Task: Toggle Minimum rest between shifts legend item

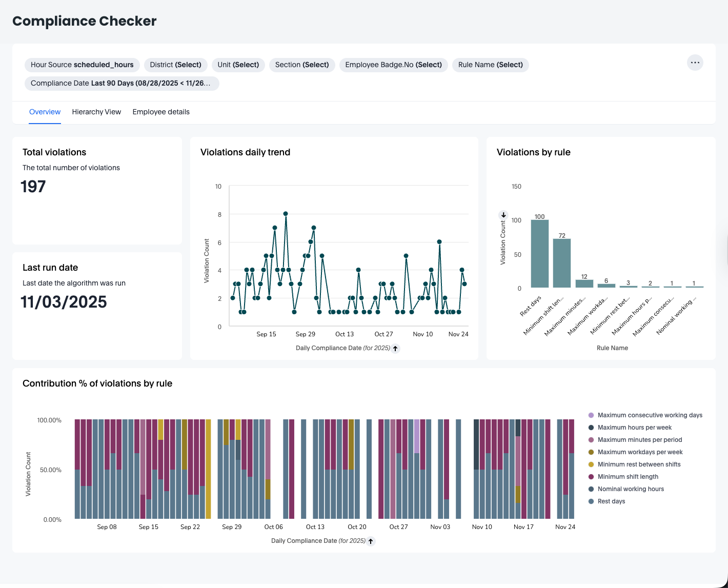Action: point(639,464)
